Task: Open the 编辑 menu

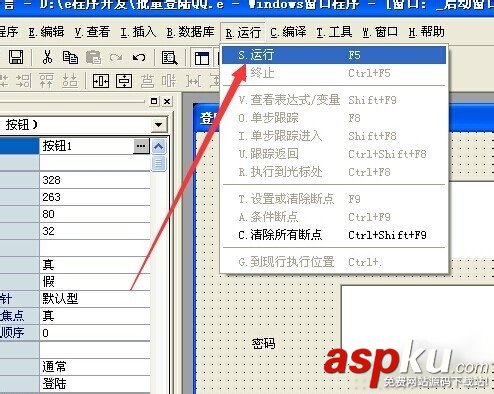Action: (46, 32)
